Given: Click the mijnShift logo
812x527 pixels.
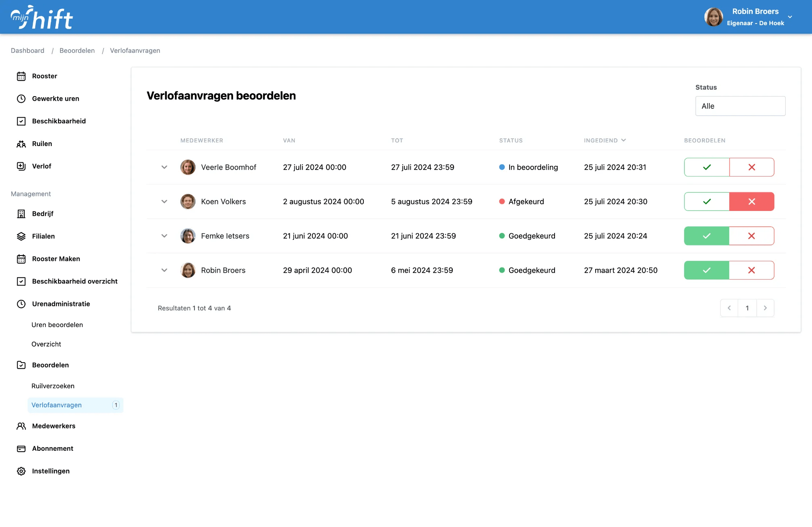Looking at the screenshot, I should (41, 17).
